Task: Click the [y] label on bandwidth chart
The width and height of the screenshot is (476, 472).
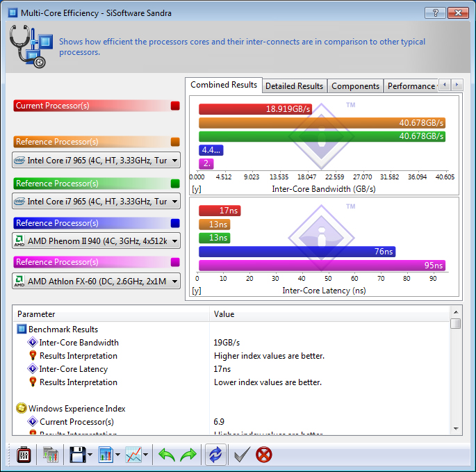Action: point(197,189)
